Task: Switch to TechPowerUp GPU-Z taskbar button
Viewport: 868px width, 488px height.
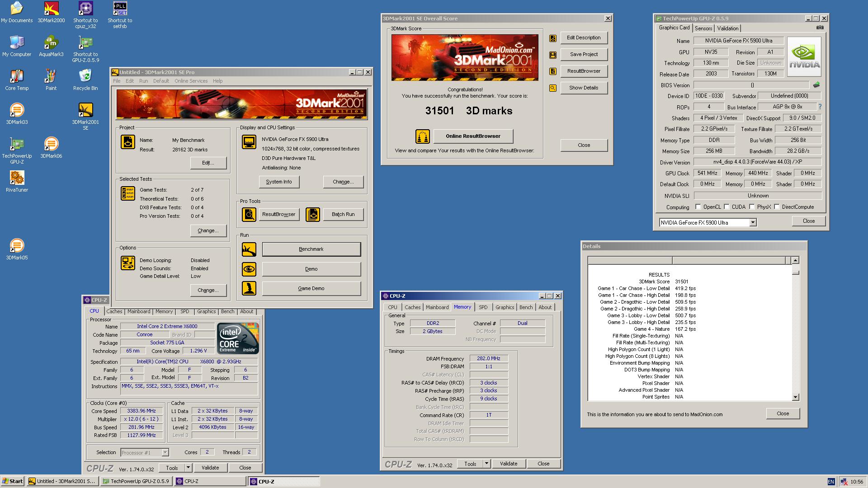Action: (x=137, y=481)
